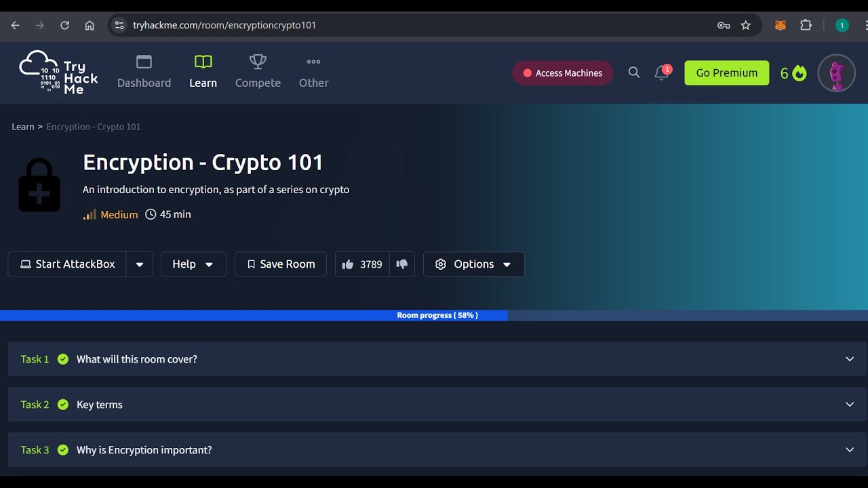Click Start AttackBox button

coord(67,264)
